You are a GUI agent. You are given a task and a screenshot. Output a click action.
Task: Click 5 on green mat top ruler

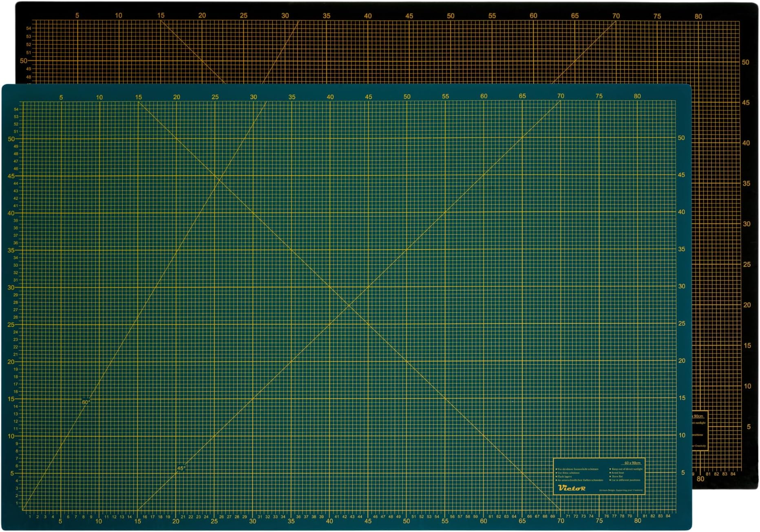pos(61,97)
